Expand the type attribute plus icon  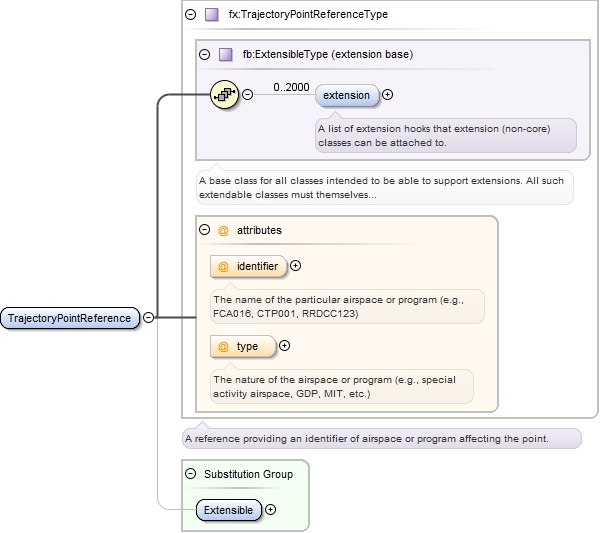tap(284, 346)
